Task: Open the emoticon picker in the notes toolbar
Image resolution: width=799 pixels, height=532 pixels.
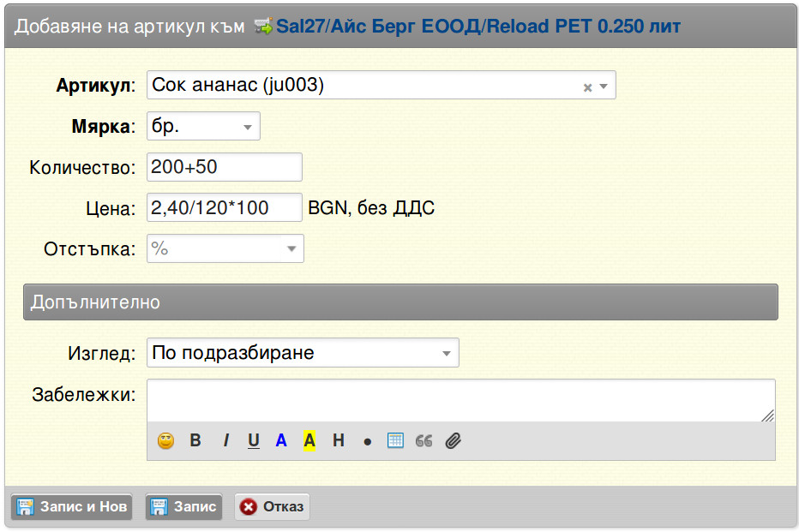Action: (165, 440)
